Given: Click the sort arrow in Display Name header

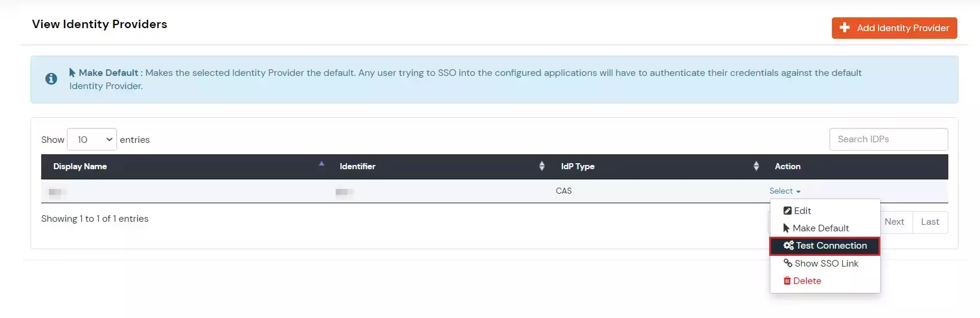Looking at the screenshot, I should 321,164.
